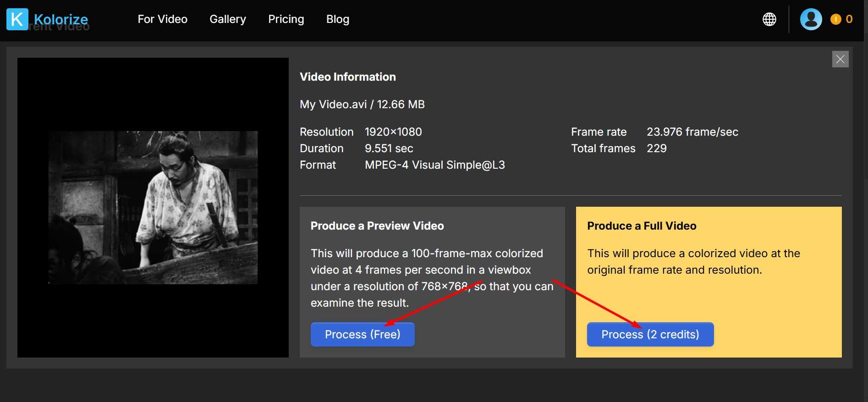
Task: Click the frame rate value 23.976 frame/sec
Action: (x=692, y=132)
